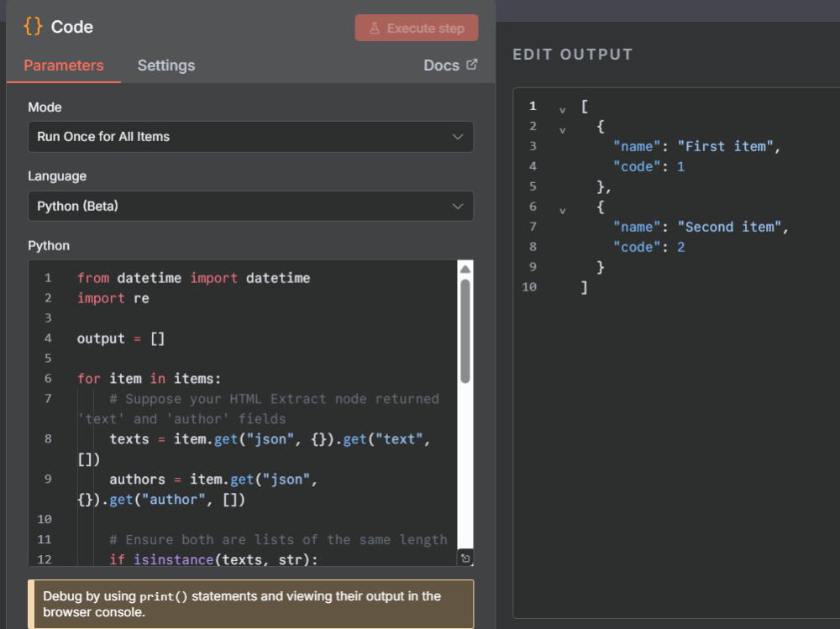Click the code value 2 in output
The image size is (840, 629).
click(x=681, y=247)
